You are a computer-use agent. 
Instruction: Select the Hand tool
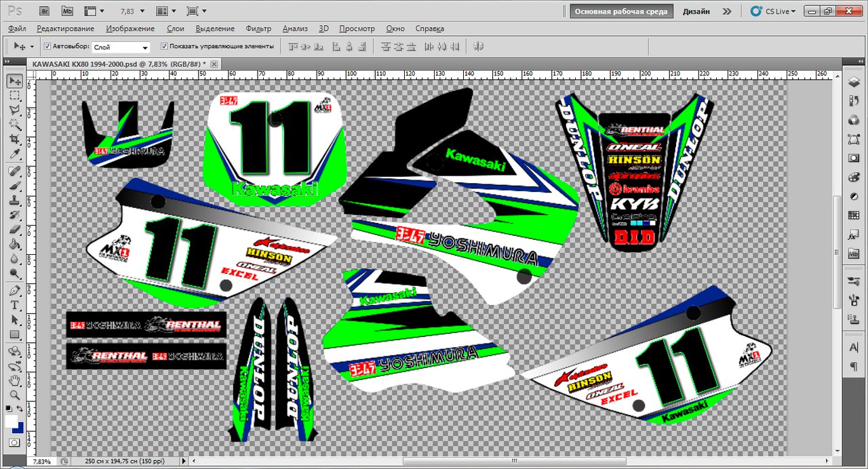click(14, 381)
